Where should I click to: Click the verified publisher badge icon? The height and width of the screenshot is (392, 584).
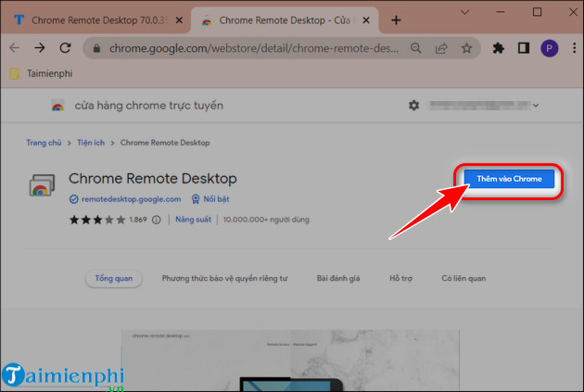[x=74, y=199]
